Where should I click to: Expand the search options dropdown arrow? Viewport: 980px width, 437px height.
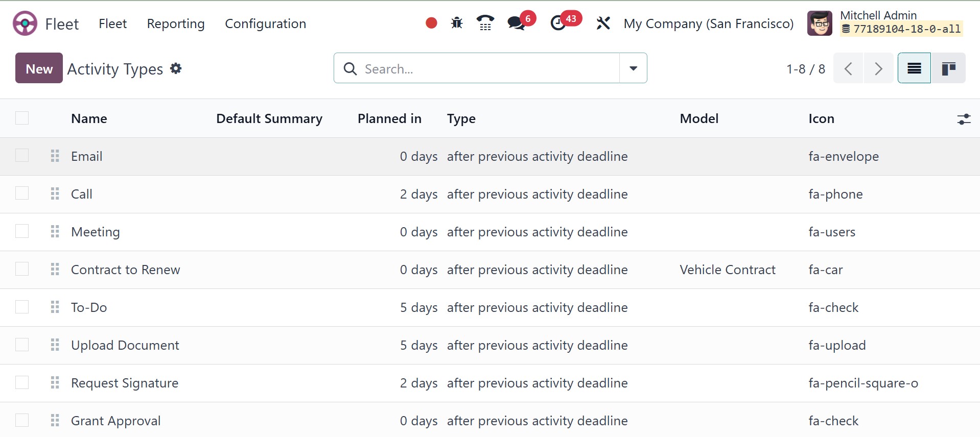(x=633, y=68)
